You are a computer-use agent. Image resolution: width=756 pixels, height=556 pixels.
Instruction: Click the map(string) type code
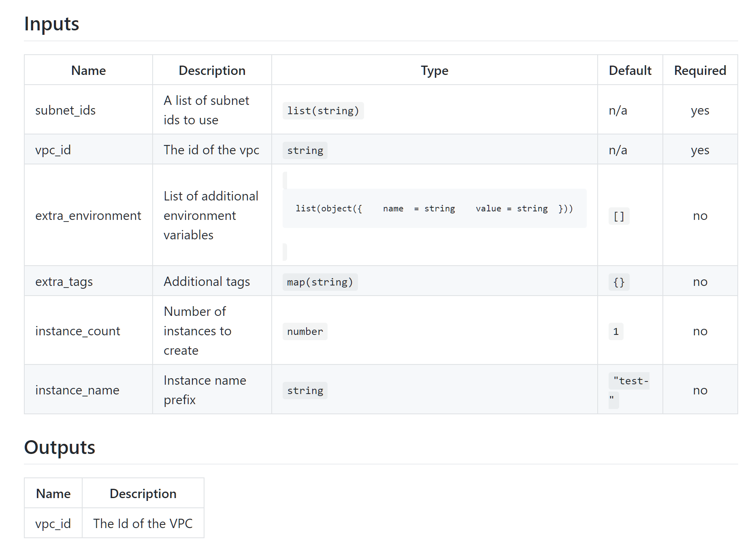point(320,282)
